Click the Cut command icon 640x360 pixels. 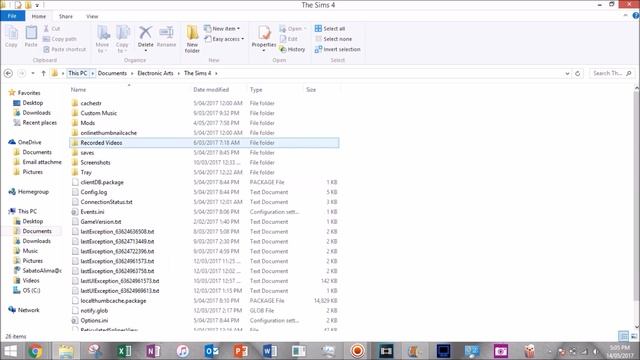[x=47, y=29]
